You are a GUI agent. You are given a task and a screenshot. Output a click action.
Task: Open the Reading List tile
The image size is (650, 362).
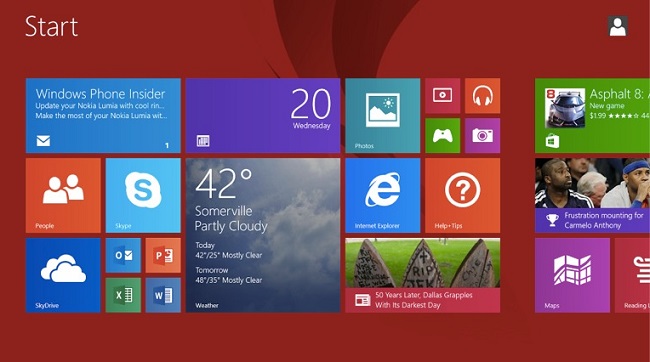(x=633, y=275)
